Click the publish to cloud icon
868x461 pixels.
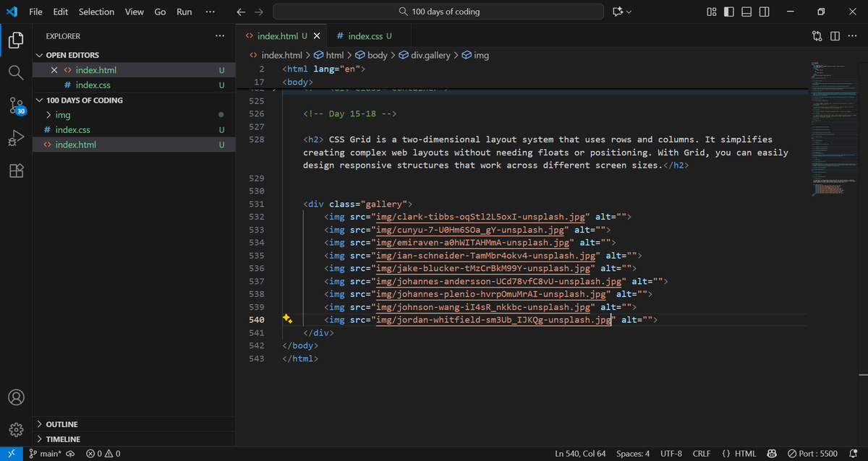point(71,454)
